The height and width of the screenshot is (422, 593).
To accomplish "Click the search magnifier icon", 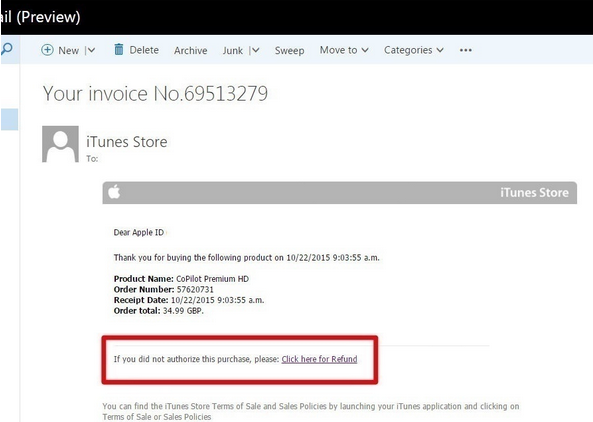I will click(7, 49).
